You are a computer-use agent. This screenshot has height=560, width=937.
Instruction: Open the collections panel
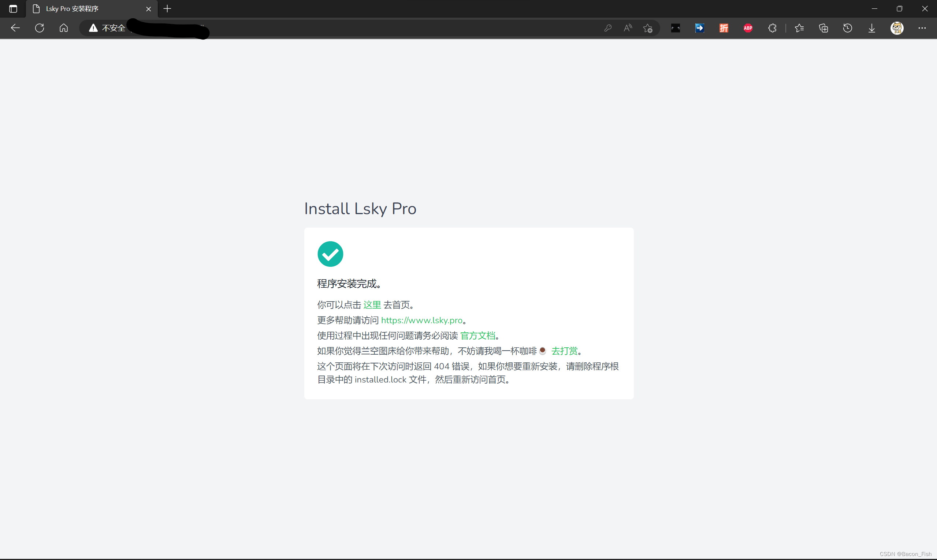click(823, 28)
